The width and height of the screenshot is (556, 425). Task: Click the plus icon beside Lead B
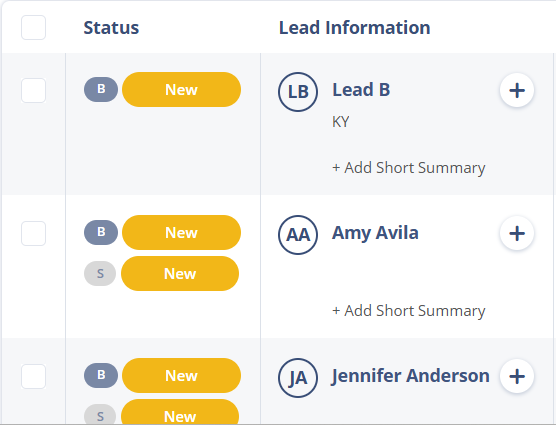(x=517, y=90)
